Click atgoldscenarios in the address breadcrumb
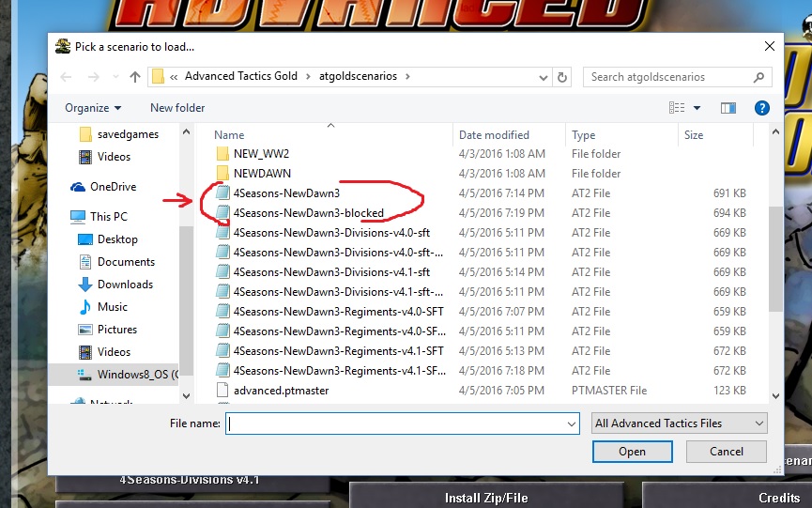 click(x=358, y=76)
